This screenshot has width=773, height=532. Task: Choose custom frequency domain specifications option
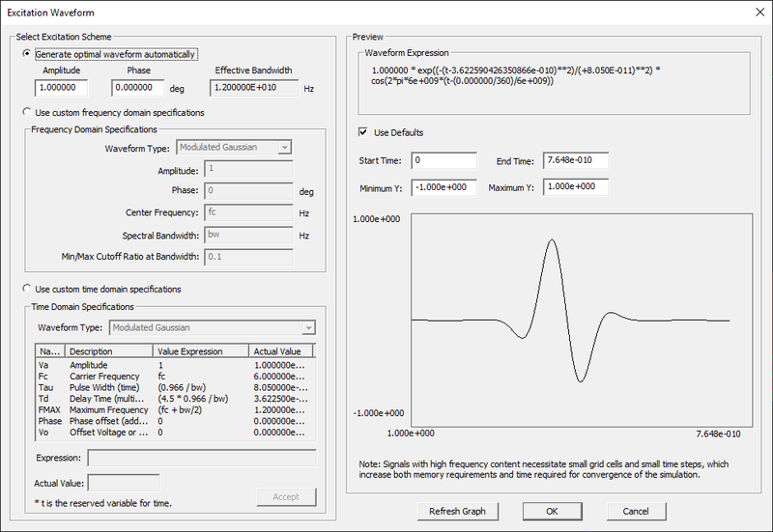coord(27,112)
